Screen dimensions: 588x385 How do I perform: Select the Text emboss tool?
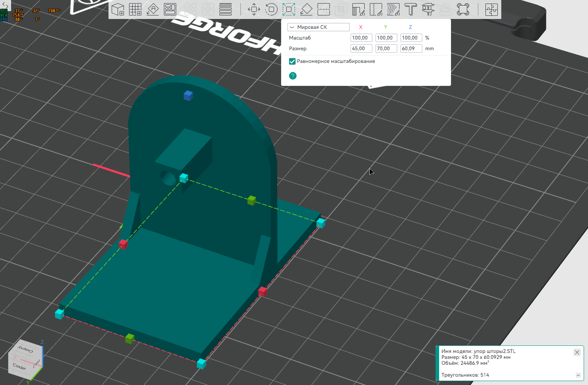pos(411,9)
